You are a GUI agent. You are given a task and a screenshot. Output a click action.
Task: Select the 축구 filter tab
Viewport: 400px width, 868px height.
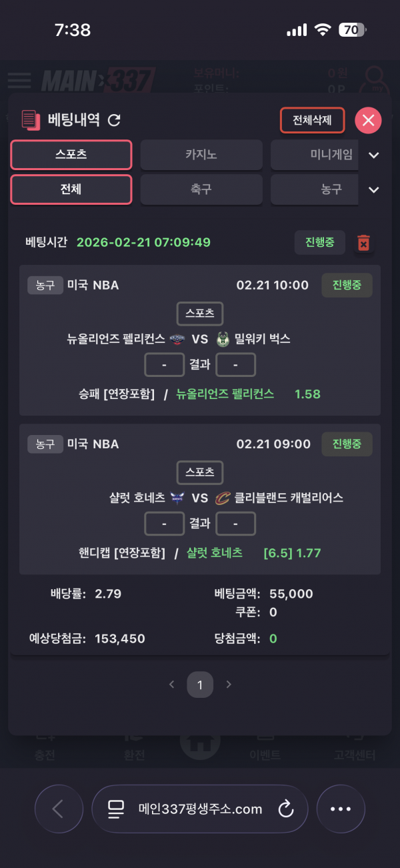[201, 189]
